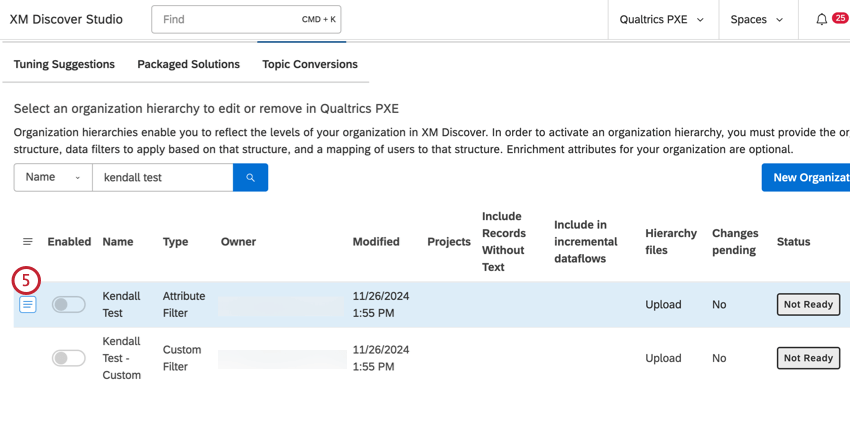Click Not Ready status for custom filter row
The height and width of the screenshot is (423, 850).
808,358
